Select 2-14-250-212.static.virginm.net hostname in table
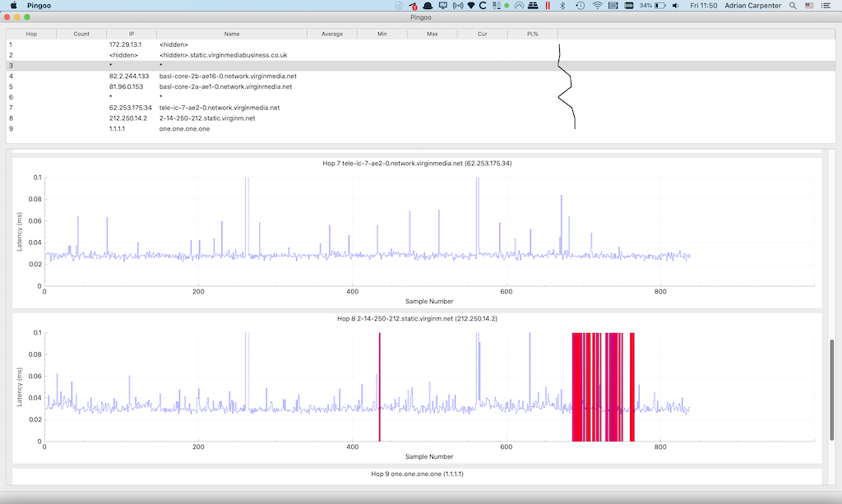 206,118
